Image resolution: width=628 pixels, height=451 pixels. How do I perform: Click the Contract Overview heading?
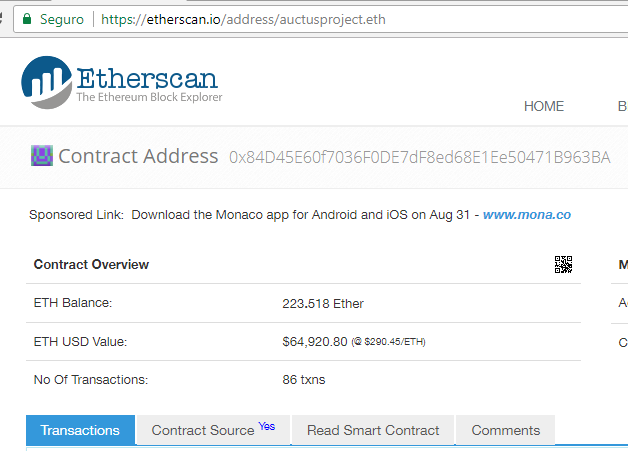tap(91, 264)
